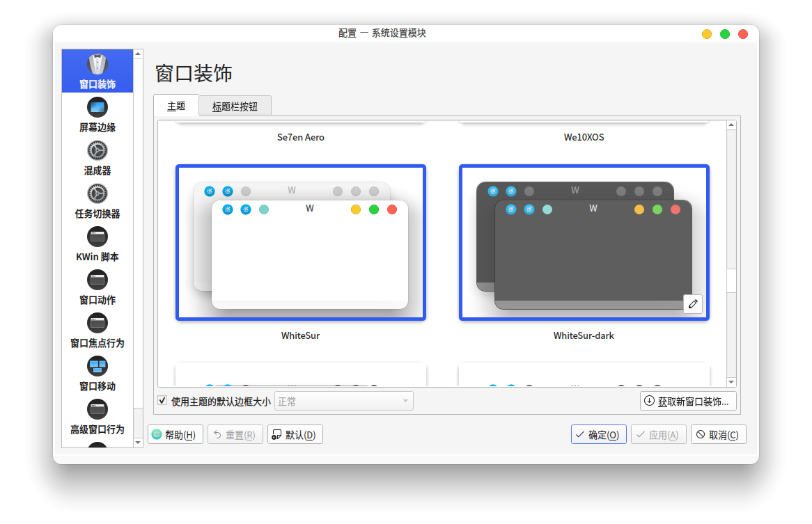Select the WhiteSur theme thumbnail
812x524 pixels.
tap(301, 243)
